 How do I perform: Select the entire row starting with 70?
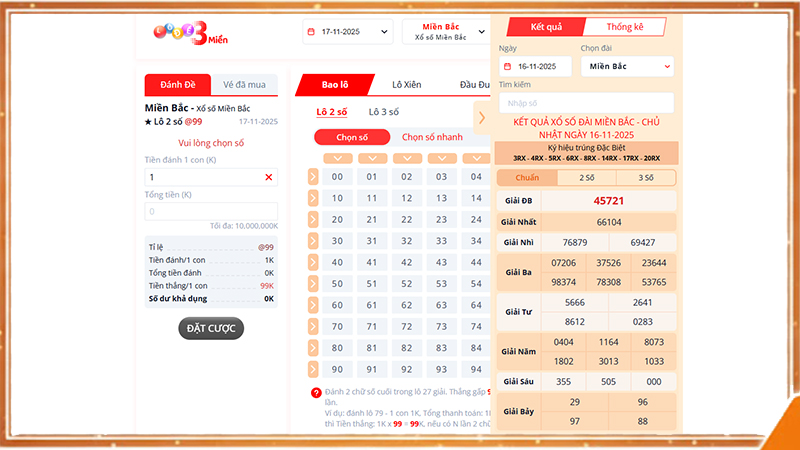[x=313, y=327]
